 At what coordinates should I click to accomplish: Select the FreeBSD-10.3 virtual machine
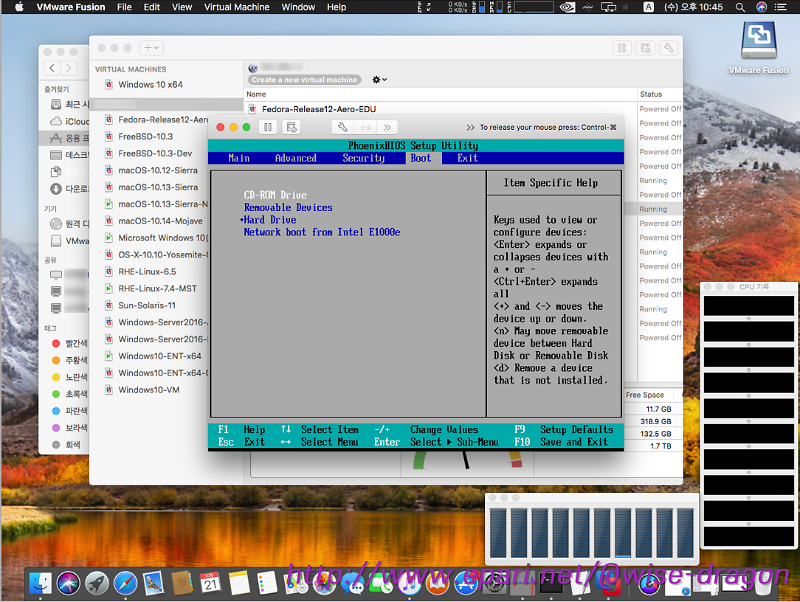pos(145,136)
